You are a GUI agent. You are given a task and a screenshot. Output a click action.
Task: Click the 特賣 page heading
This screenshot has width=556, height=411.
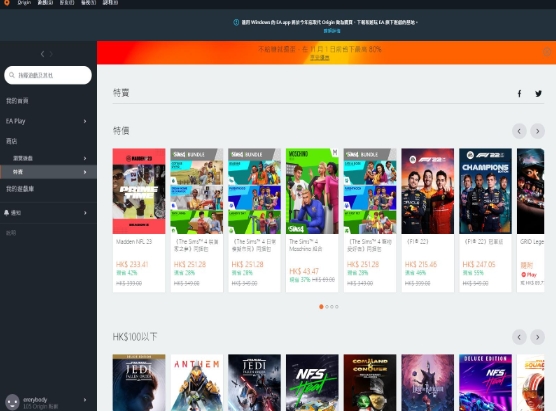tap(121, 93)
